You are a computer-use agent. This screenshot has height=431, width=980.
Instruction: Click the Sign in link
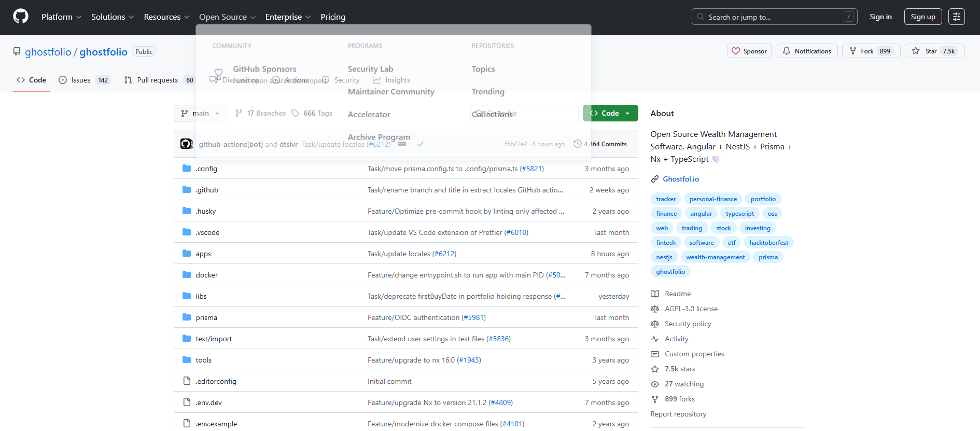[880, 17]
